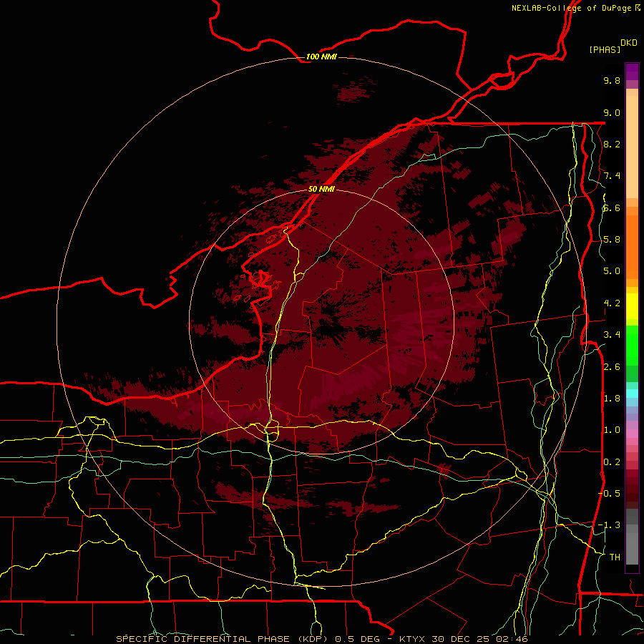The width and height of the screenshot is (644, 644).
Task: Click the 1.8 value on the color scale
Action: tap(612, 399)
